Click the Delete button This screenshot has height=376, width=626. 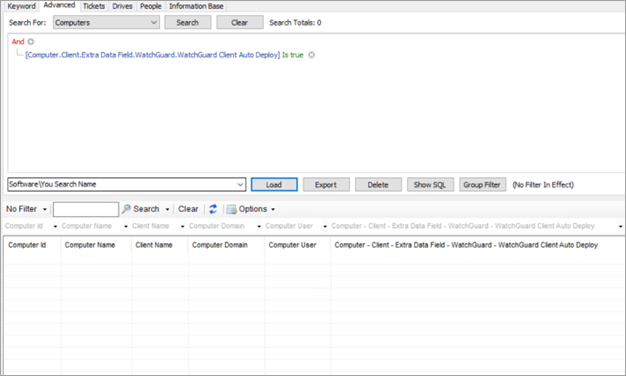(378, 184)
